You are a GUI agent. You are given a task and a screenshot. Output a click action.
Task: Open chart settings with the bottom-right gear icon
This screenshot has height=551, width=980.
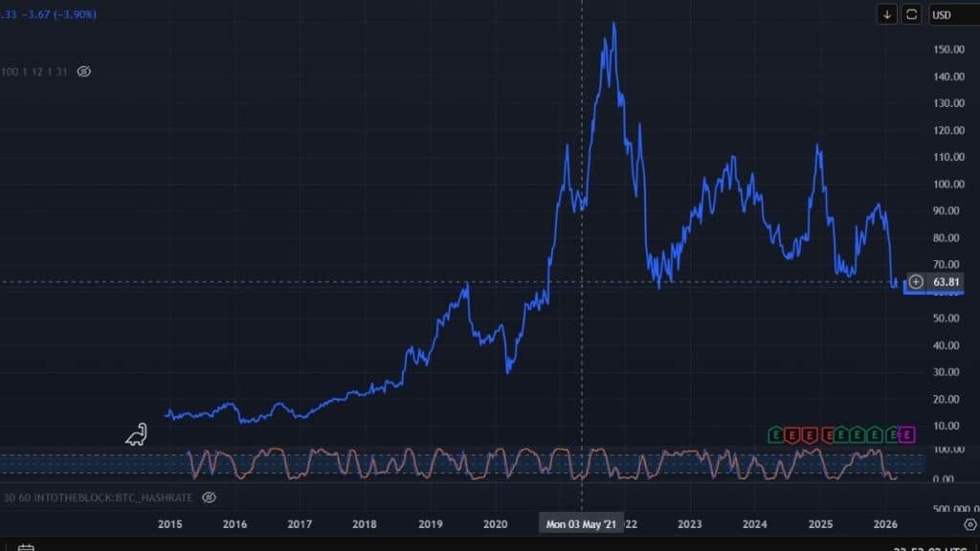coord(969,524)
